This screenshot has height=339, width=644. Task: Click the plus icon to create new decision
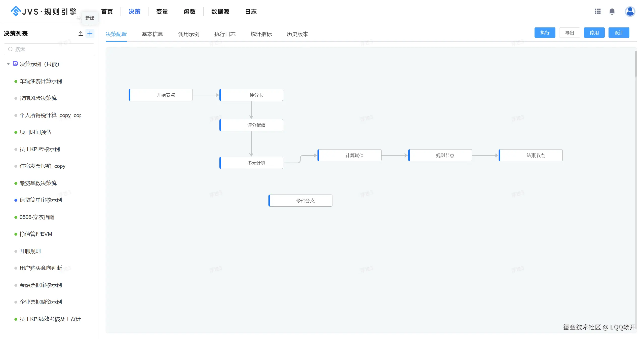pos(90,33)
